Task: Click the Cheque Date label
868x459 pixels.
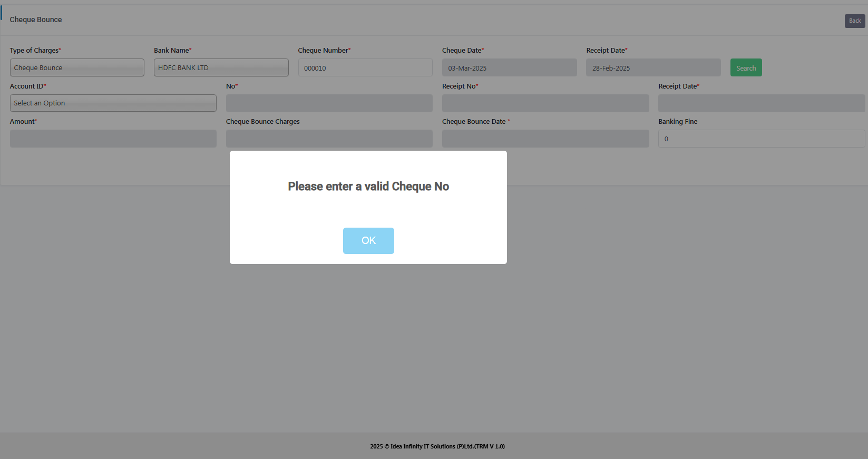Action: [463, 51]
